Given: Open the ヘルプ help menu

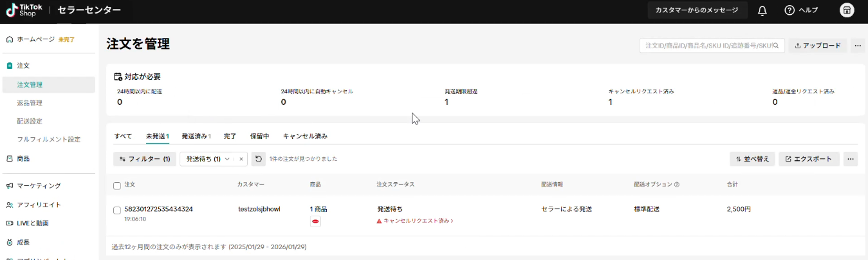Looking at the screenshot, I should coord(801,10).
